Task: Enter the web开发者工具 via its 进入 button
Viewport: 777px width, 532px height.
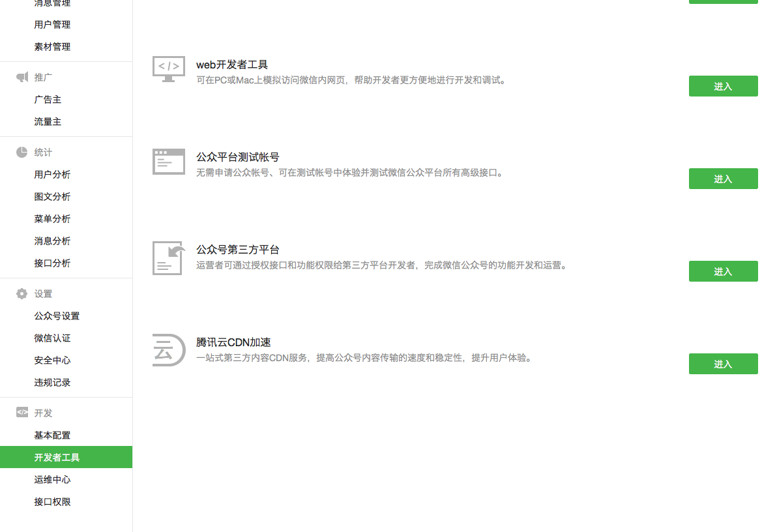Action: click(723, 86)
